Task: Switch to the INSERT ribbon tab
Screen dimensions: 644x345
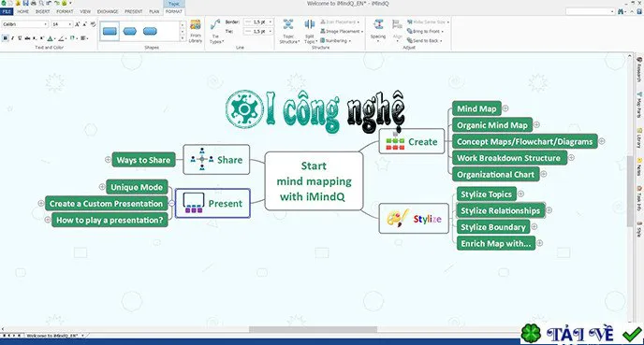Action: click(43, 11)
